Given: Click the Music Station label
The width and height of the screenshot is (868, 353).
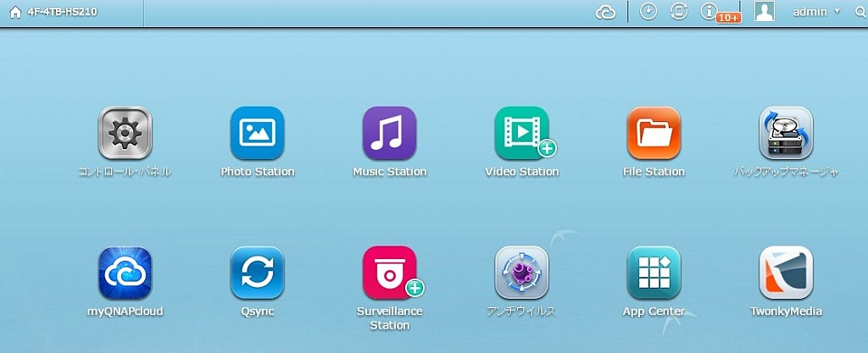Looking at the screenshot, I should pos(390,172).
